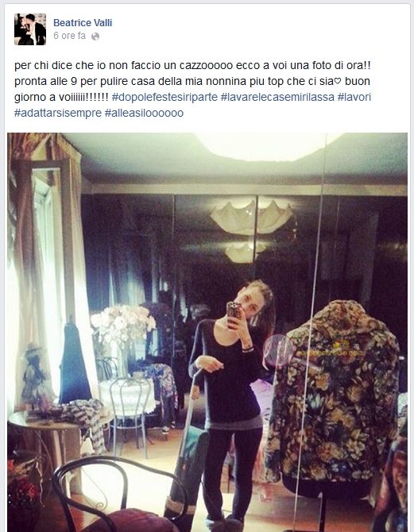Click the floral hooded jacket in photo
414x532 pixels.
click(335, 394)
